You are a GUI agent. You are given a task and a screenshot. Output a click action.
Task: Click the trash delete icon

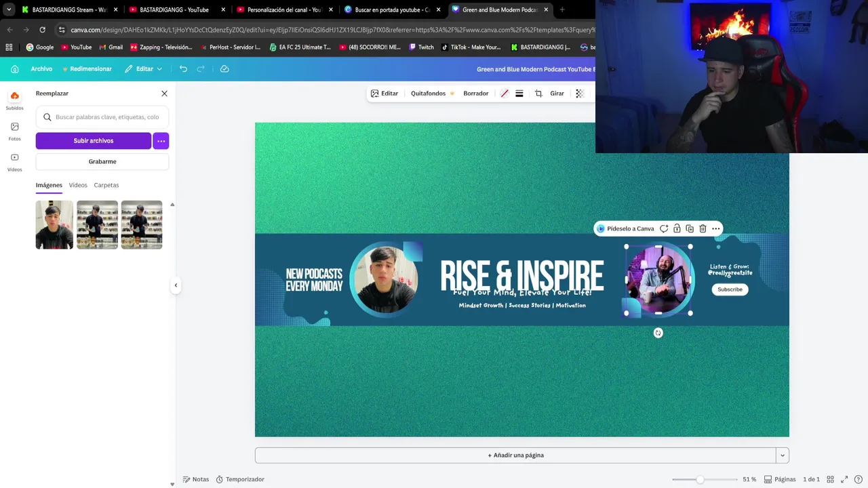click(703, 228)
